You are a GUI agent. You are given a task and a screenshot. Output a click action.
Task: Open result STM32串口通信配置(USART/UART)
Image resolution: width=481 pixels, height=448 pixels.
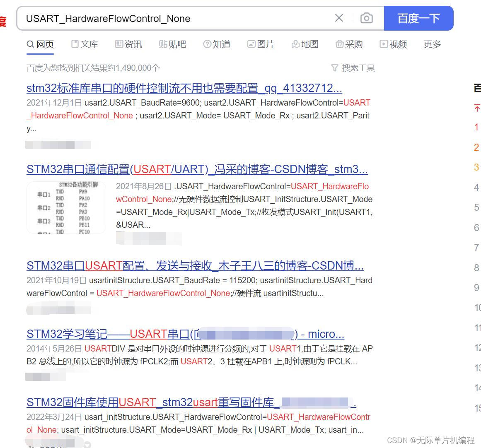(x=197, y=169)
